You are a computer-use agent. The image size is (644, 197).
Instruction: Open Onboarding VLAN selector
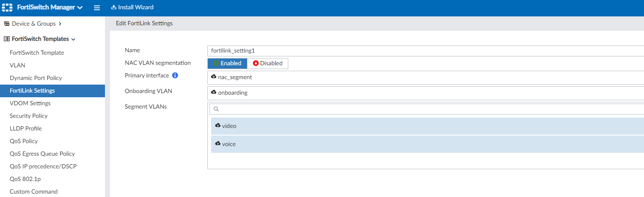coord(426,93)
